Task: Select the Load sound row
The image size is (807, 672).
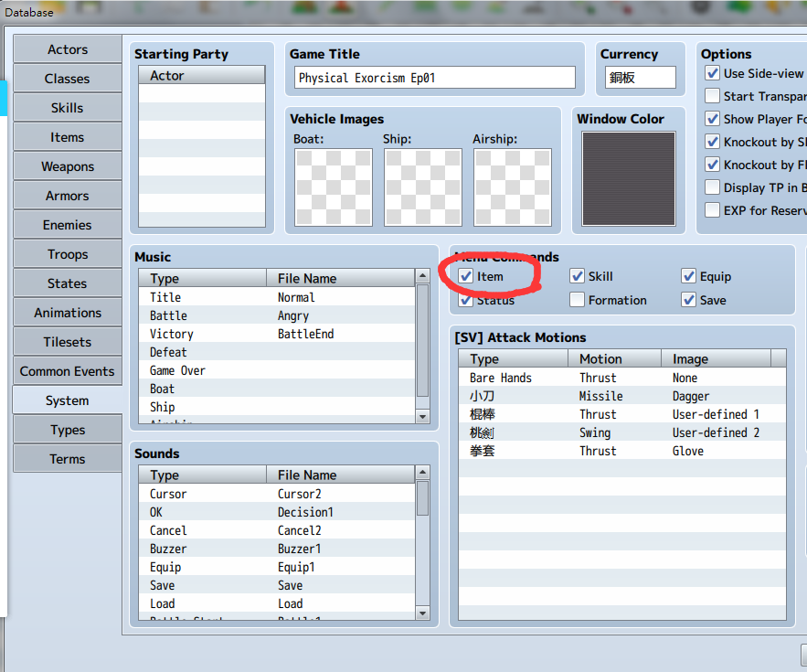Action: 277,603
